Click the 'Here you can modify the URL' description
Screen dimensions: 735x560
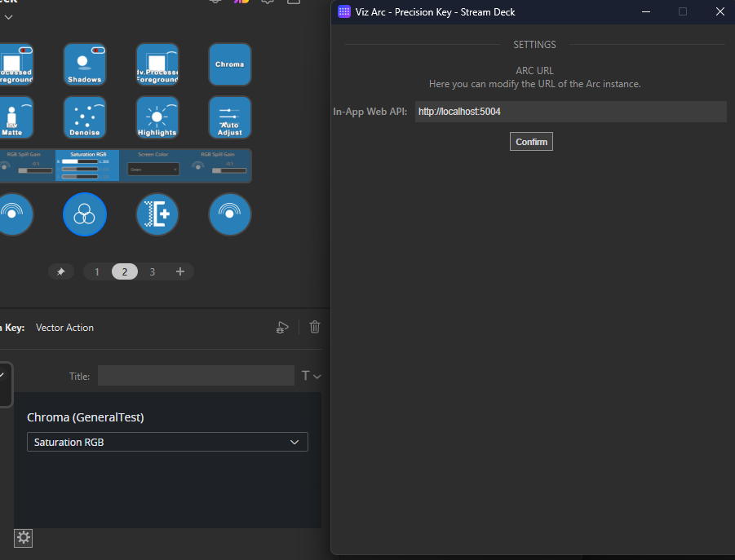pos(535,84)
